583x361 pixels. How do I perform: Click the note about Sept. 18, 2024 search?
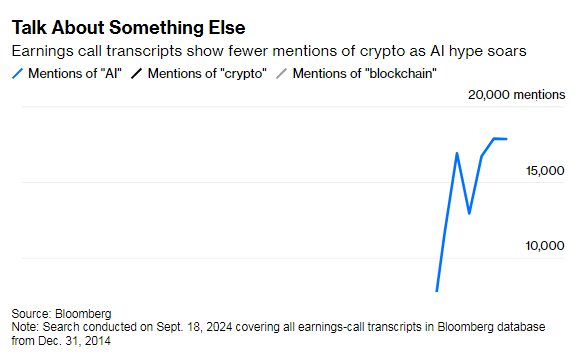278,327
